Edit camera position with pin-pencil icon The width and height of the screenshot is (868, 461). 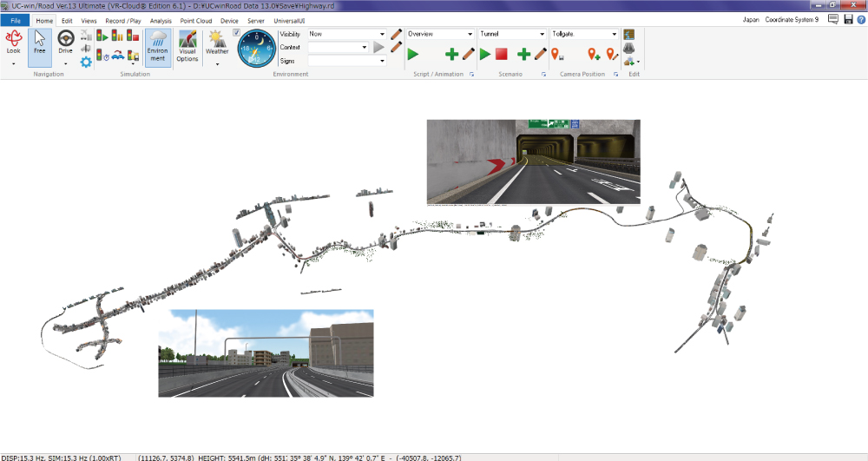click(612, 54)
